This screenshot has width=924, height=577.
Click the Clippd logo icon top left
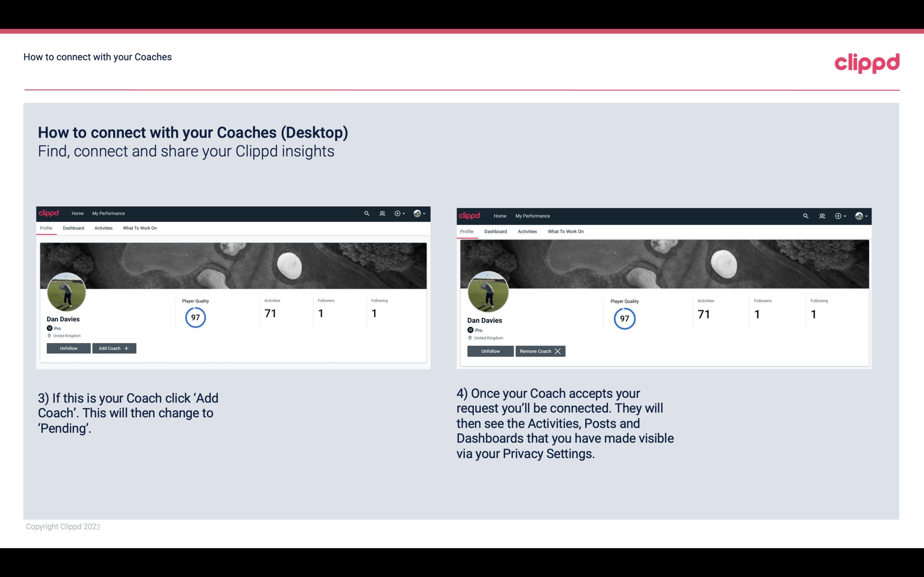[x=50, y=213]
